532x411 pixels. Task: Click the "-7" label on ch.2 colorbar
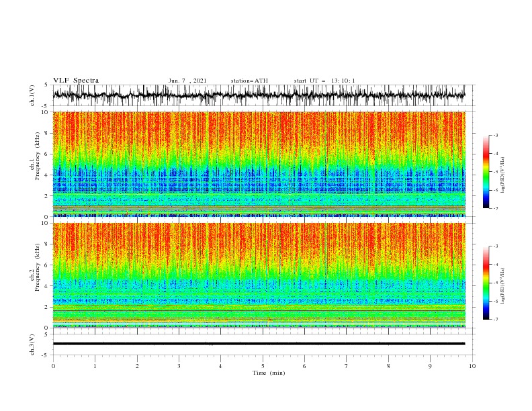[x=495, y=319]
